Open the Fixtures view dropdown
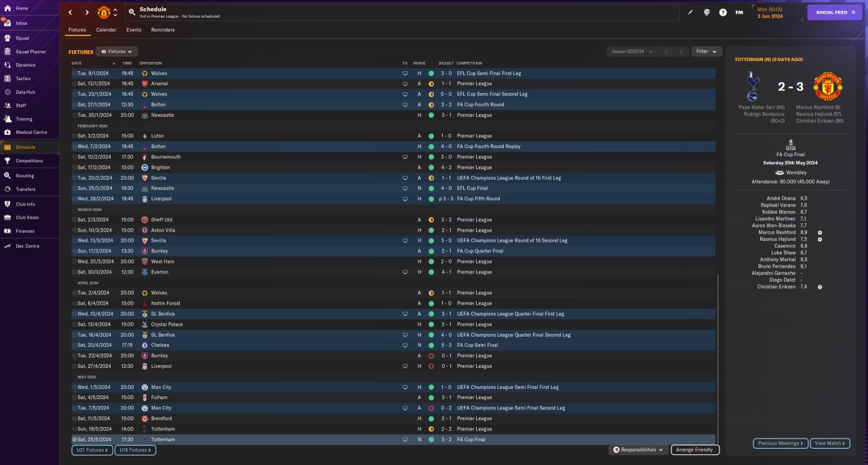Image resolution: width=868 pixels, height=465 pixels. 117,52
